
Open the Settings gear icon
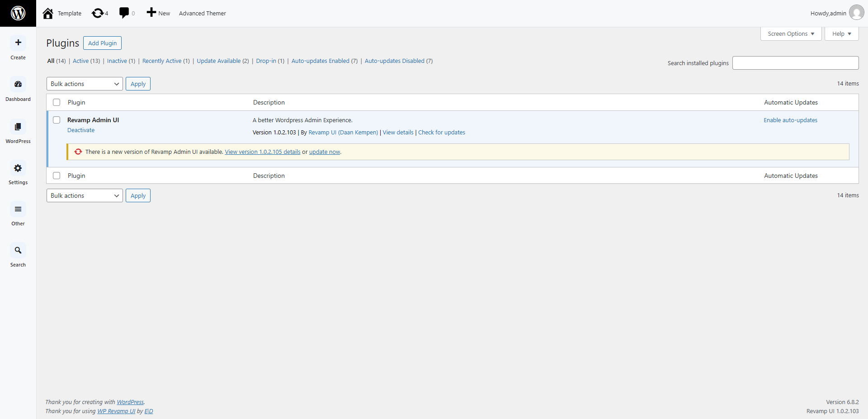coord(18,168)
